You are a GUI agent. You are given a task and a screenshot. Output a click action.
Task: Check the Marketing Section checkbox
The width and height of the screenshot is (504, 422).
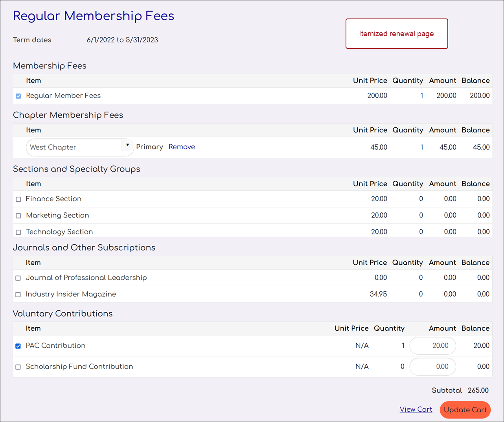pos(18,216)
